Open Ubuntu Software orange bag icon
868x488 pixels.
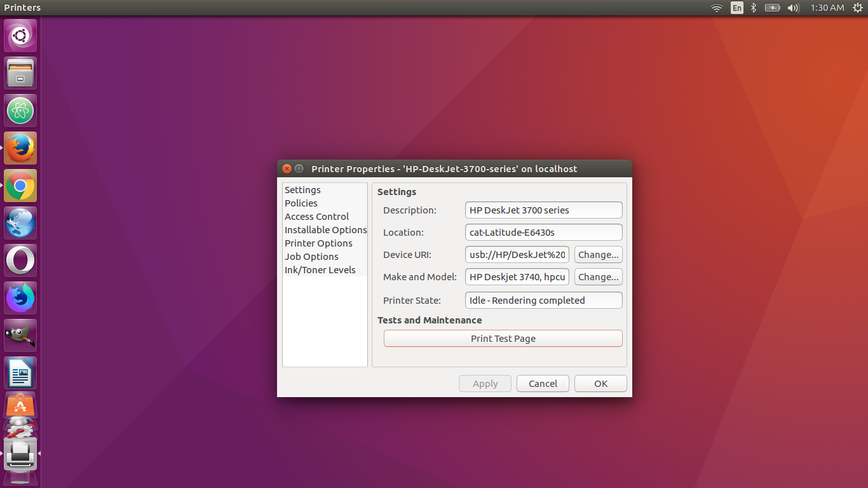point(20,405)
